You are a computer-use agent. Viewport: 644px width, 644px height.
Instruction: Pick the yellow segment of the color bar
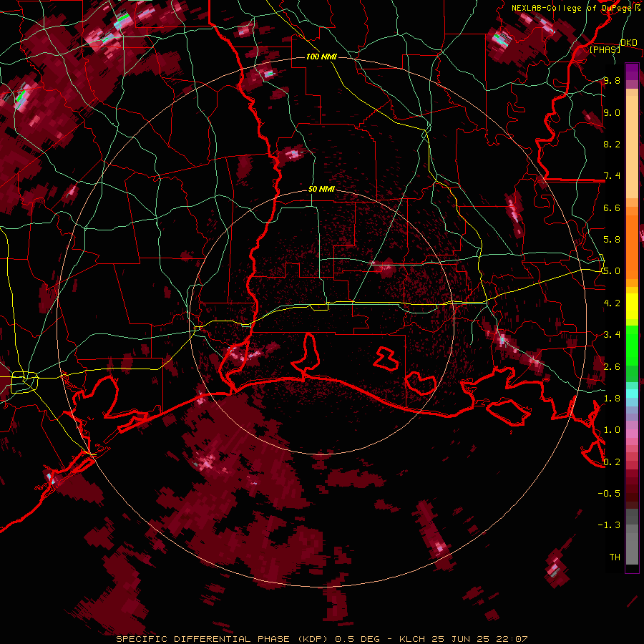[632, 306]
